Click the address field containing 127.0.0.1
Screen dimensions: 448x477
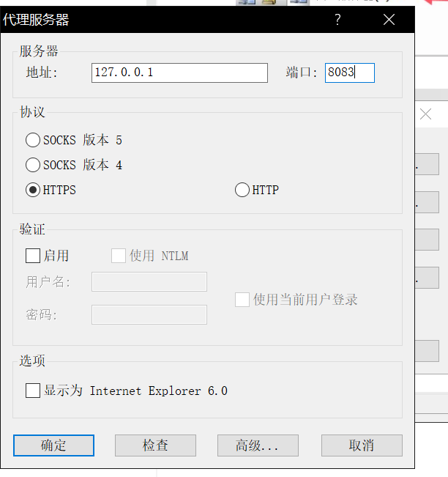179,73
